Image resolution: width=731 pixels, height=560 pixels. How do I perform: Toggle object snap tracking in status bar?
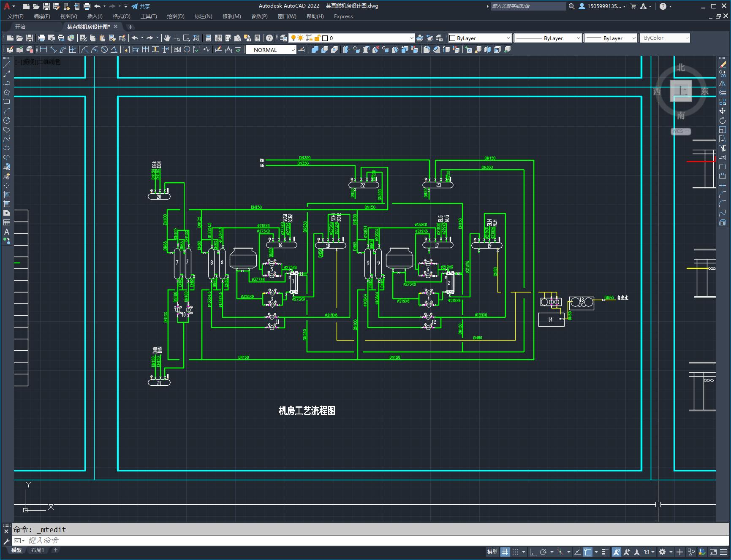[x=577, y=552]
